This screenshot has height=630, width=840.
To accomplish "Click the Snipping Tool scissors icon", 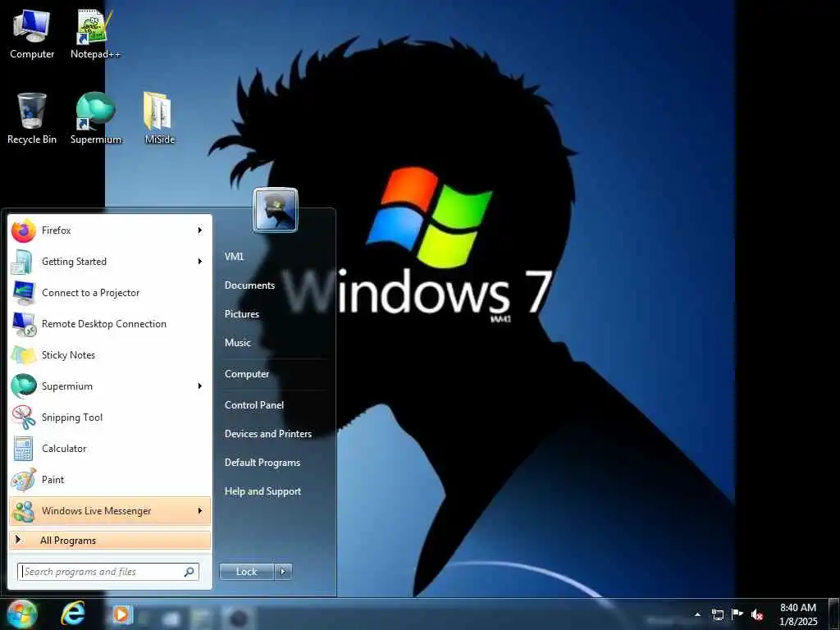I will 23,418.
